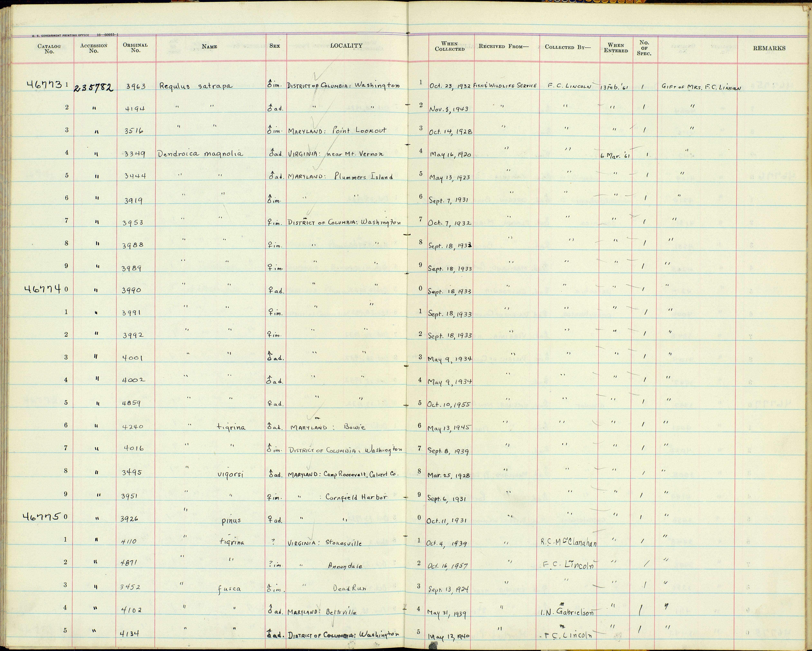Click the species name "Dendroica magnolia"
Image resolution: width=812 pixels, height=651 pixels.
200,154
